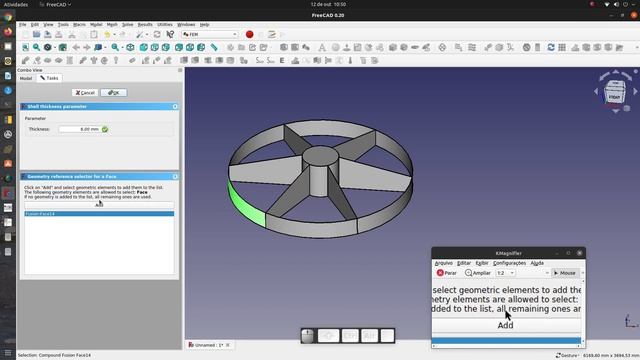Click the Ampliar button in KMagnifier
Viewport: 640px width, 360px height.
tap(478, 273)
